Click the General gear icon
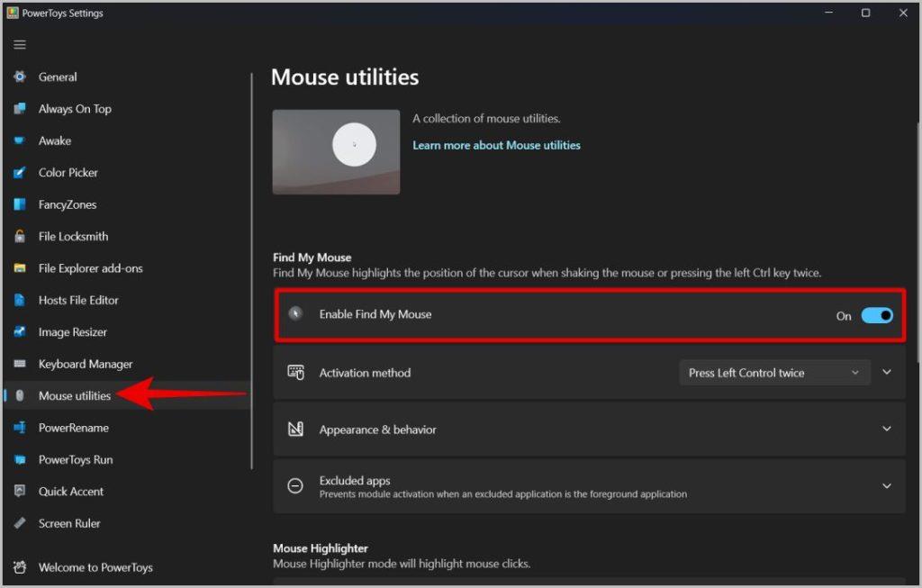This screenshot has width=922, height=588. [20, 77]
